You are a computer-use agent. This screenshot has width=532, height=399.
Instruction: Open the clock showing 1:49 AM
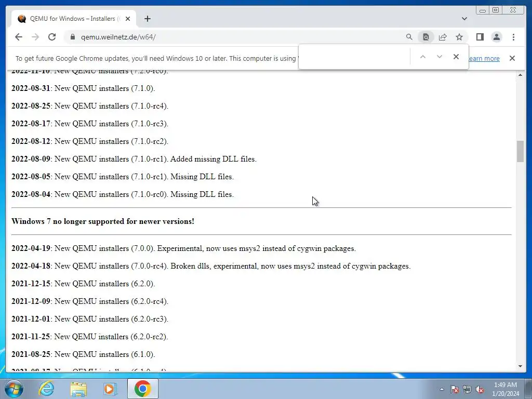click(506, 389)
